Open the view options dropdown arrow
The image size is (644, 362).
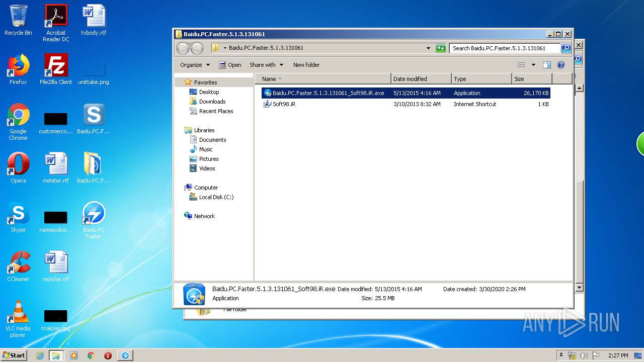tap(533, 65)
